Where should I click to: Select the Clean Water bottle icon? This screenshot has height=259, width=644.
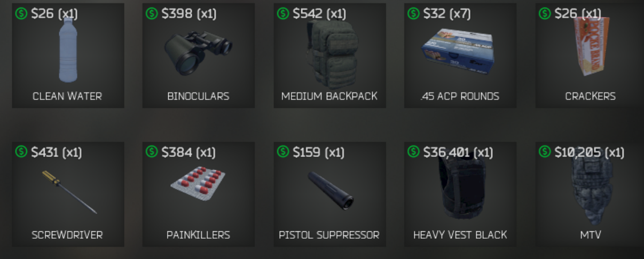[67, 50]
